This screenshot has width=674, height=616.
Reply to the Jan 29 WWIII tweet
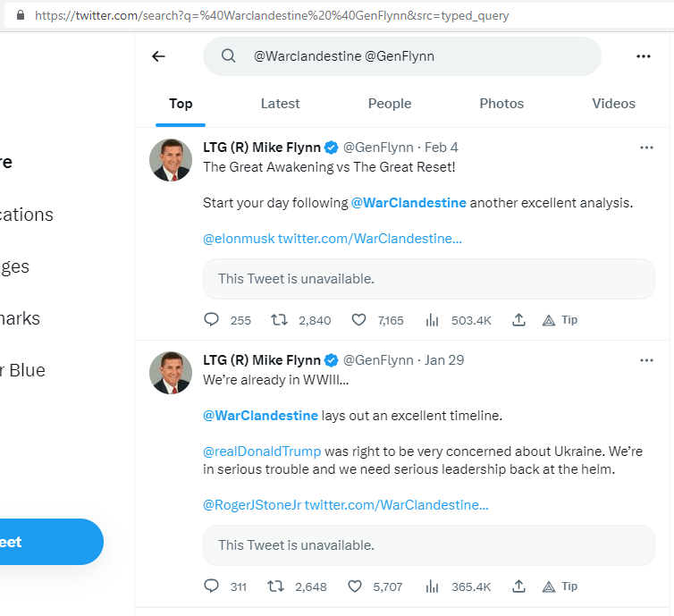click(x=212, y=586)
